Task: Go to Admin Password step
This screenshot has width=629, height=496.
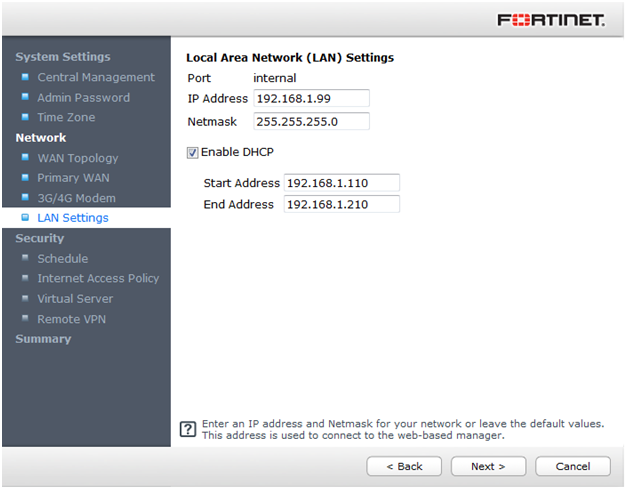Action: coord(83,98)
